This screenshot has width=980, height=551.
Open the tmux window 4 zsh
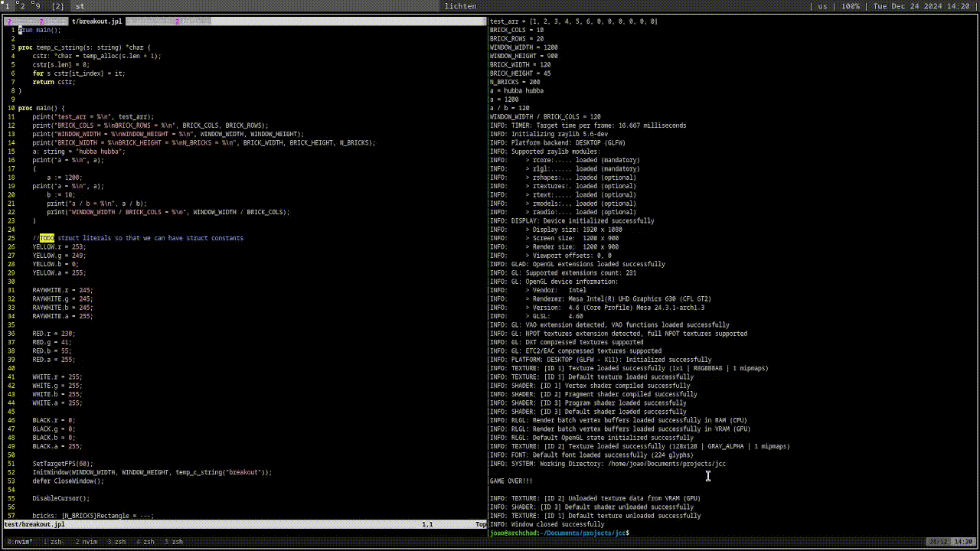pos(145,542)
